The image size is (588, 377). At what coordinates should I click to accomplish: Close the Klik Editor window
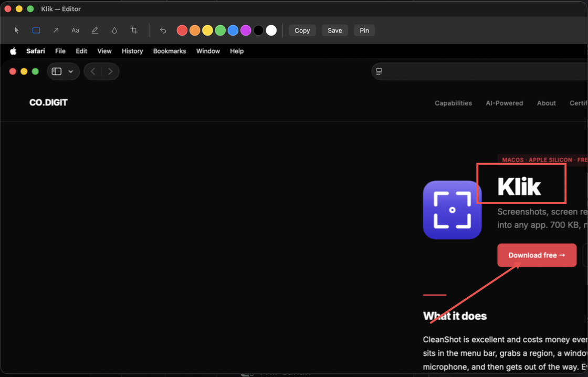point(8,8)
